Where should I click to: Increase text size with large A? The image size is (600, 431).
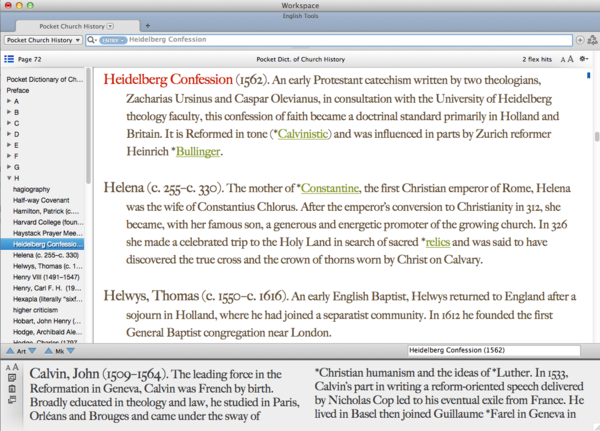(570, 59)
